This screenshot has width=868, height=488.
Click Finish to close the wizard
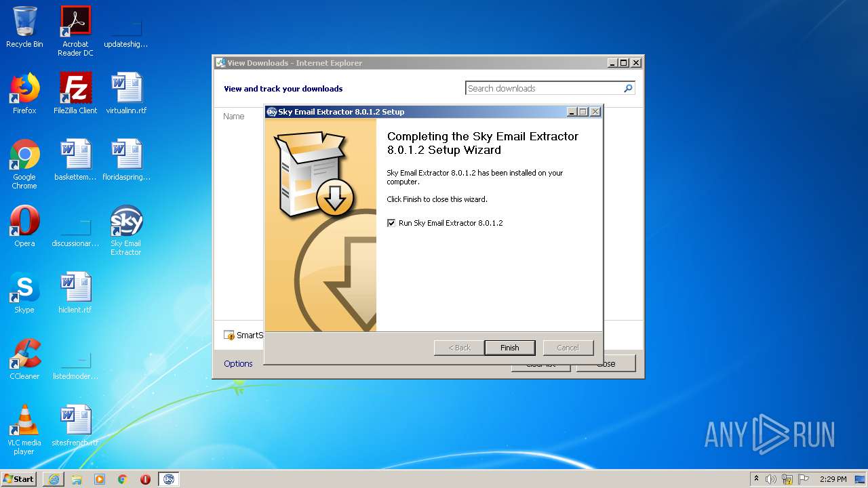point(510,348)
